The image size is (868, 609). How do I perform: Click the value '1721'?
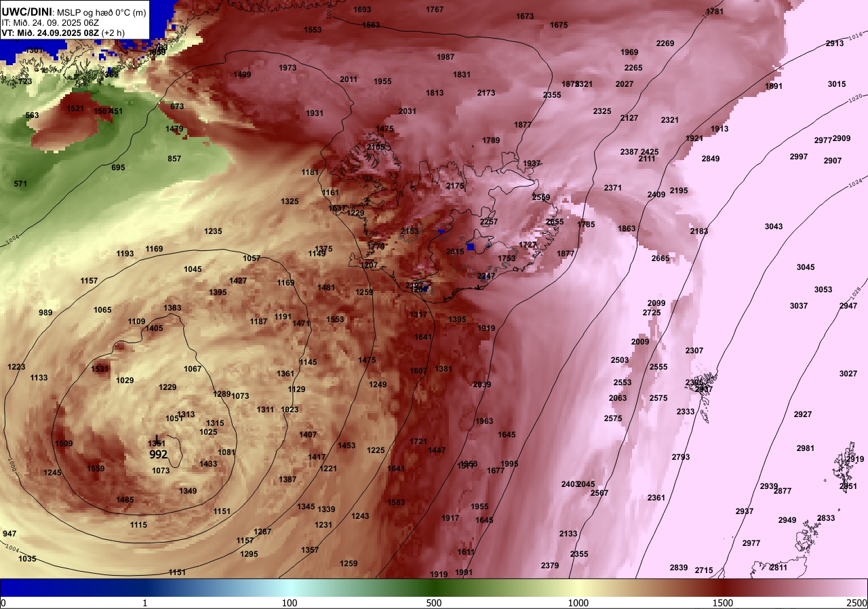pyautogui.click(x=418, y=441)
